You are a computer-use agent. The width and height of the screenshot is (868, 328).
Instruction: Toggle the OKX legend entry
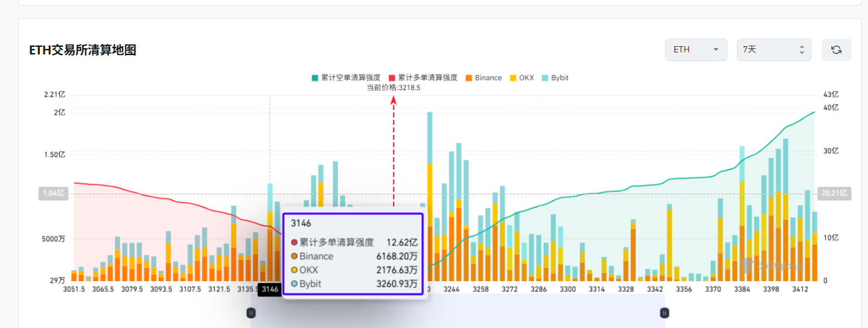(x=521, y=78)
